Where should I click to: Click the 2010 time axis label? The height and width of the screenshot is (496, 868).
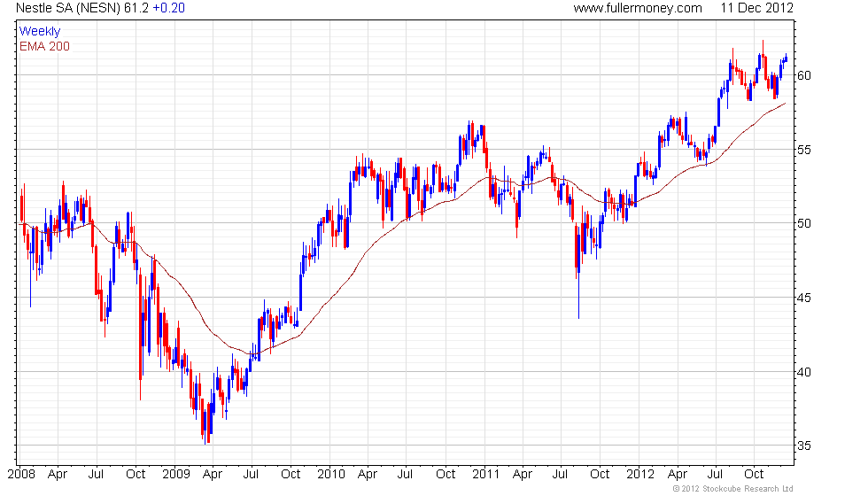pos(331,475)
